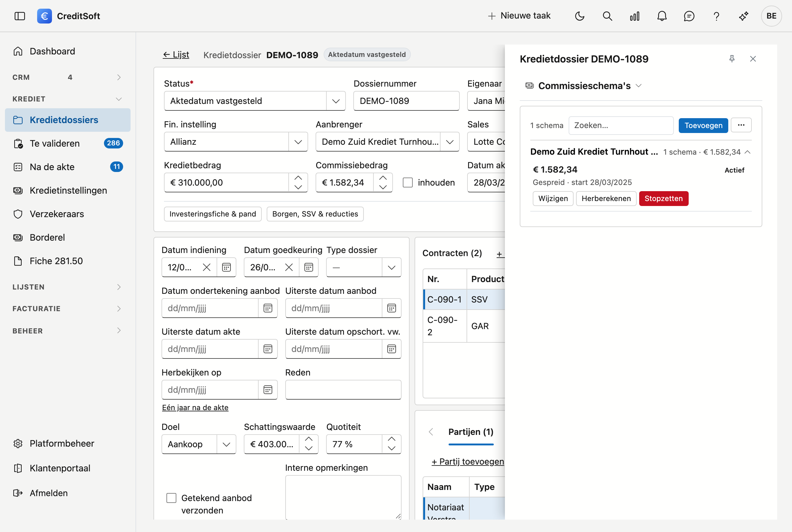This screenshot has height=532, width=792.
Task: Open the search magnifier icon
Action: coord(607,16)
